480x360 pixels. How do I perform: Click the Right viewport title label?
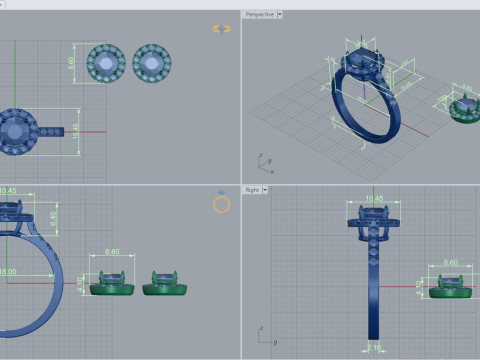[252, 190]
